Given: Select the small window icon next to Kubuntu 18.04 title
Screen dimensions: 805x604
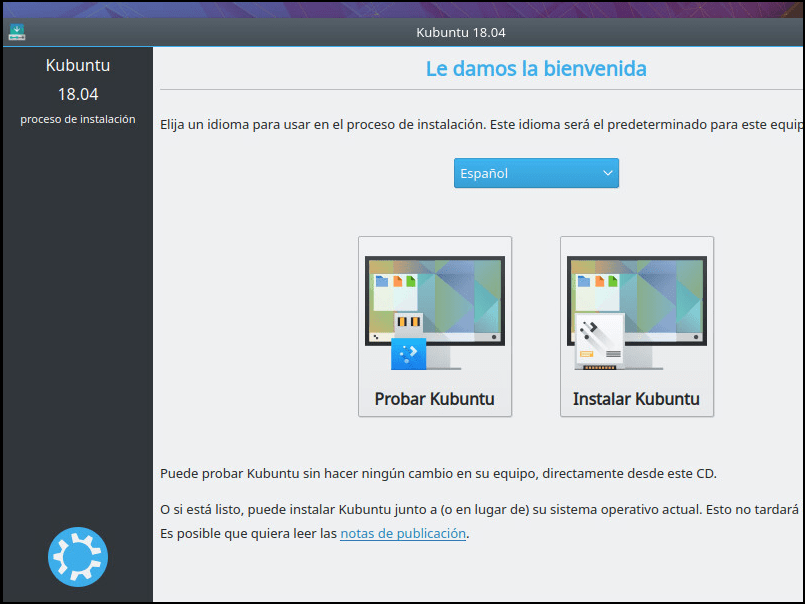Looking at the screenshot, I should (x=16, y=32).
